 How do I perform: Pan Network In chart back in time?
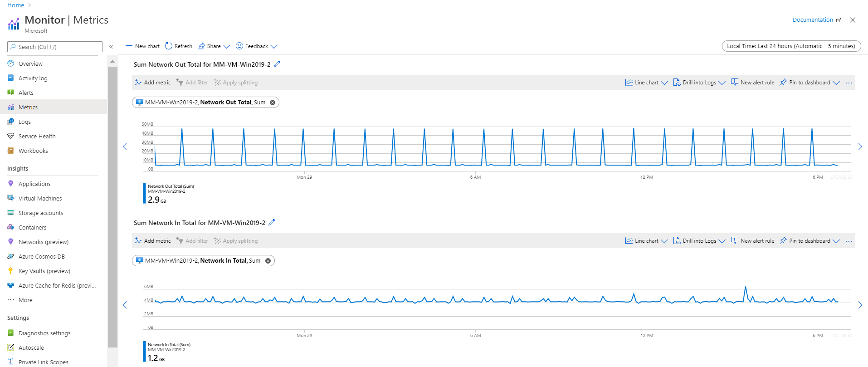tap(125, 305)
